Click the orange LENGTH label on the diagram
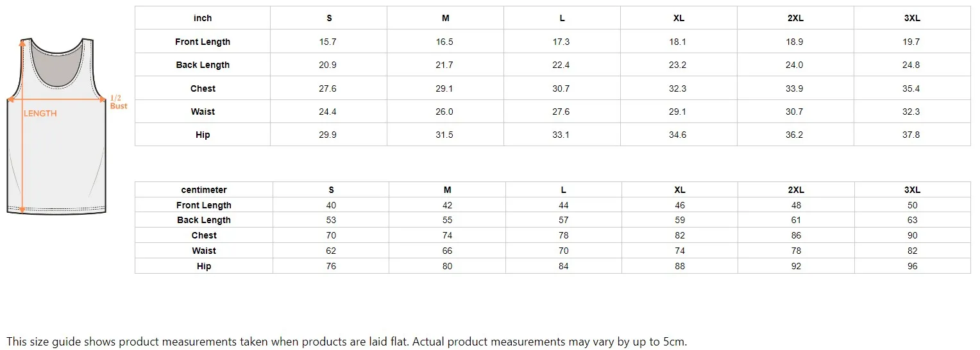Image resolution: width=980 pixels, height=350 pixels. tap(40, 113)
